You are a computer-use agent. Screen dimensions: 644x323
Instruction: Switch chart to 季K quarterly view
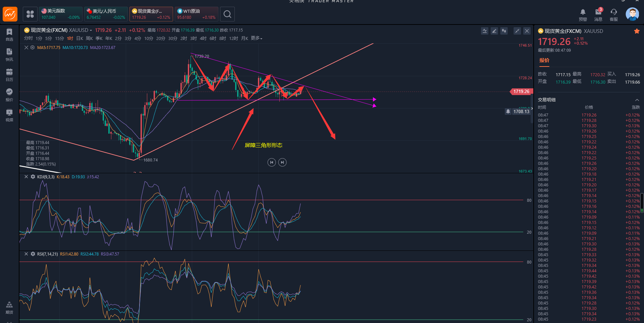(x=99, y=38)
